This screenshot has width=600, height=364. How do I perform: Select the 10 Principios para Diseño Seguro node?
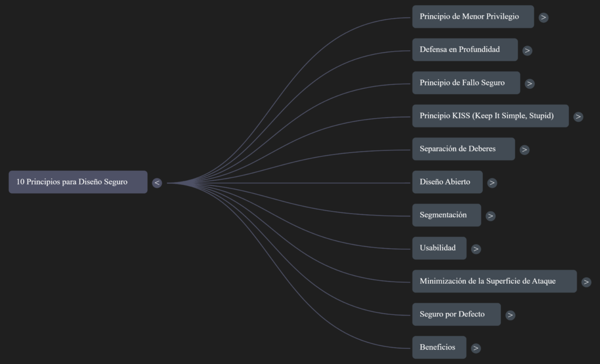coord(78,182)
